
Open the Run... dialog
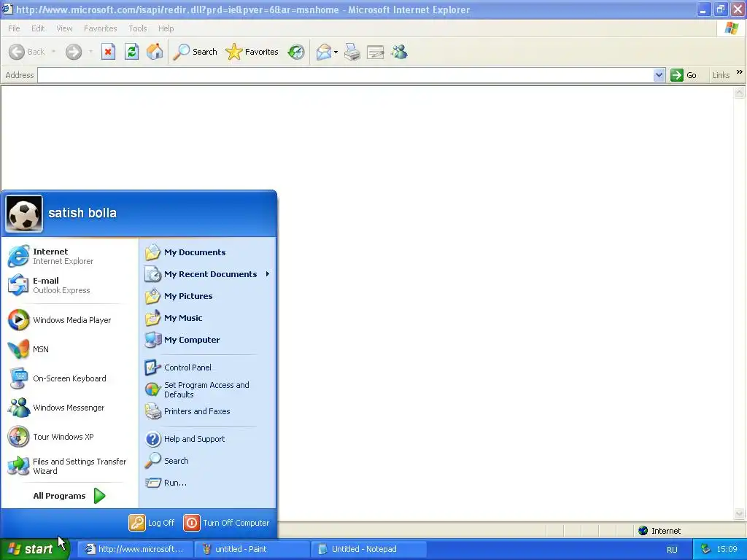(x=208, y=483)
